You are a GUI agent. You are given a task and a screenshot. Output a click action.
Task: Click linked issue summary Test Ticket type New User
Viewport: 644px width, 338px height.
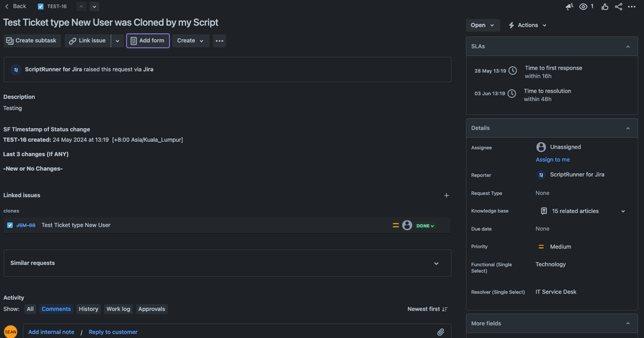click(x=76, y=225)
